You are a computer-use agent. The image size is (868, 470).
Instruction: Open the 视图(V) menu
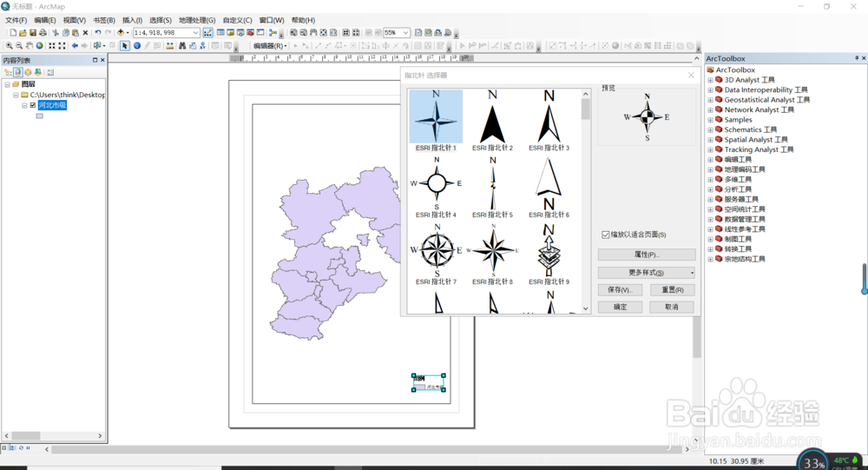74,20
